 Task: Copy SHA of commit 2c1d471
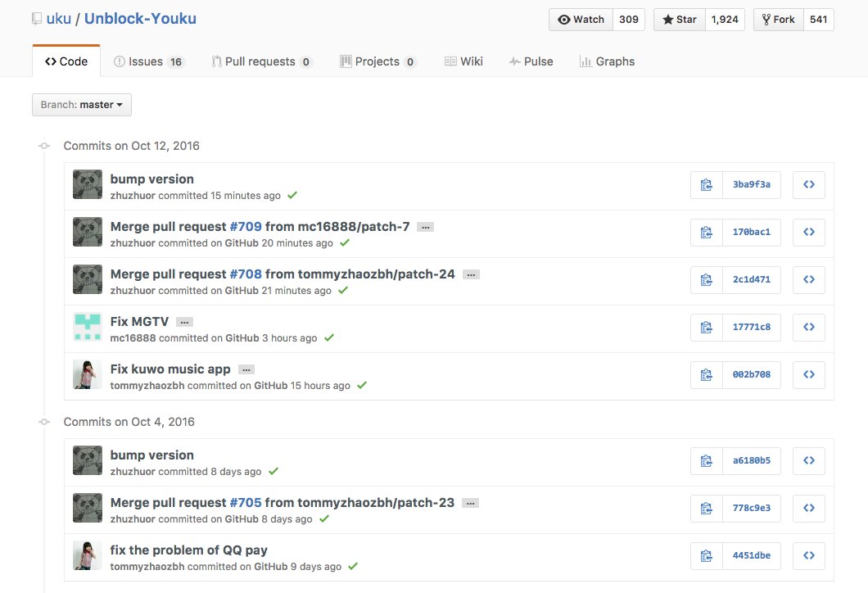(x=707, y=280)
